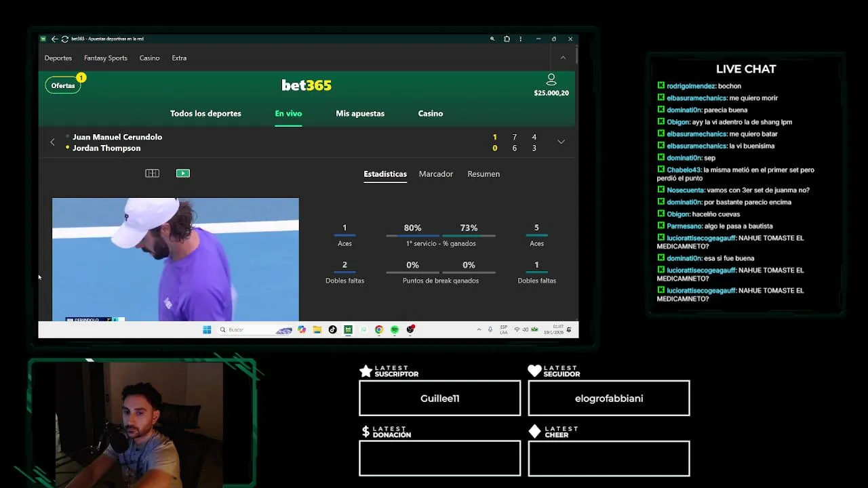The width and height of the screenshot is (868, 488).
Task: Open the Extra menu
Action: click(179, 58)
